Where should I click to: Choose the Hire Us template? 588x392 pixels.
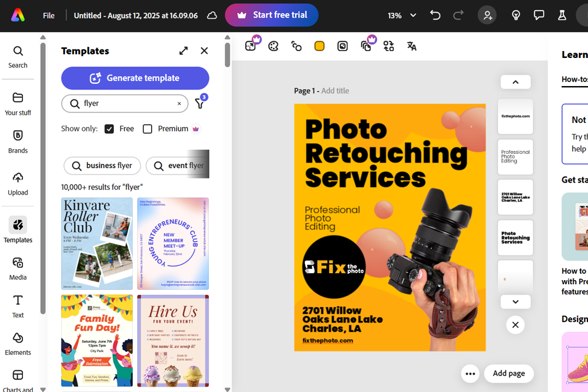[x=173, y=340]
